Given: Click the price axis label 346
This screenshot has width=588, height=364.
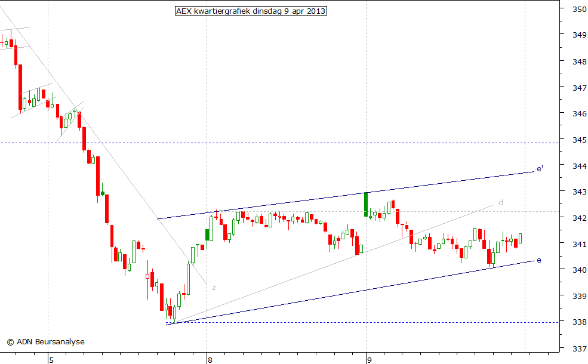Looking at the screenshot, I should 579,113.
